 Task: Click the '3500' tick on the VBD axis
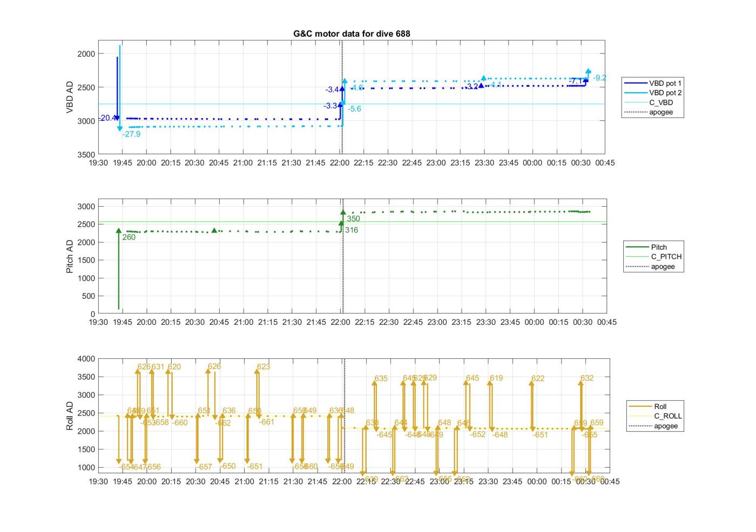86,154
